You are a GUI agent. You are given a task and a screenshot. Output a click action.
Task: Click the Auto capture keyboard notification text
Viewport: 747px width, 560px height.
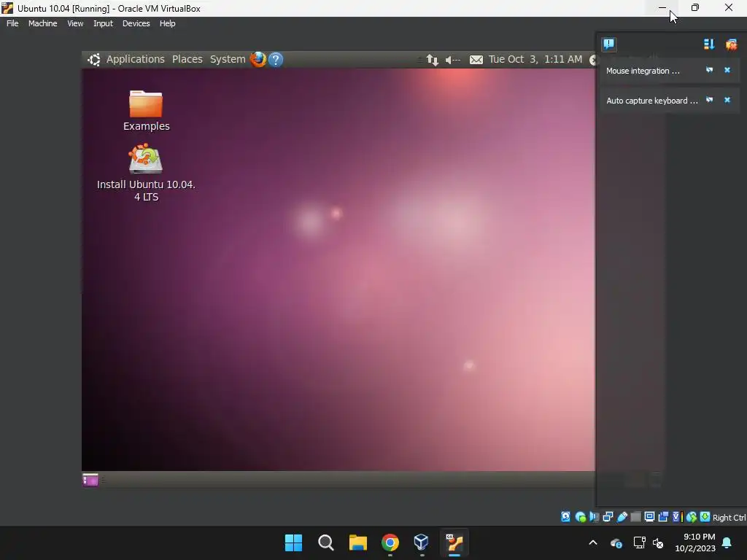651,101
